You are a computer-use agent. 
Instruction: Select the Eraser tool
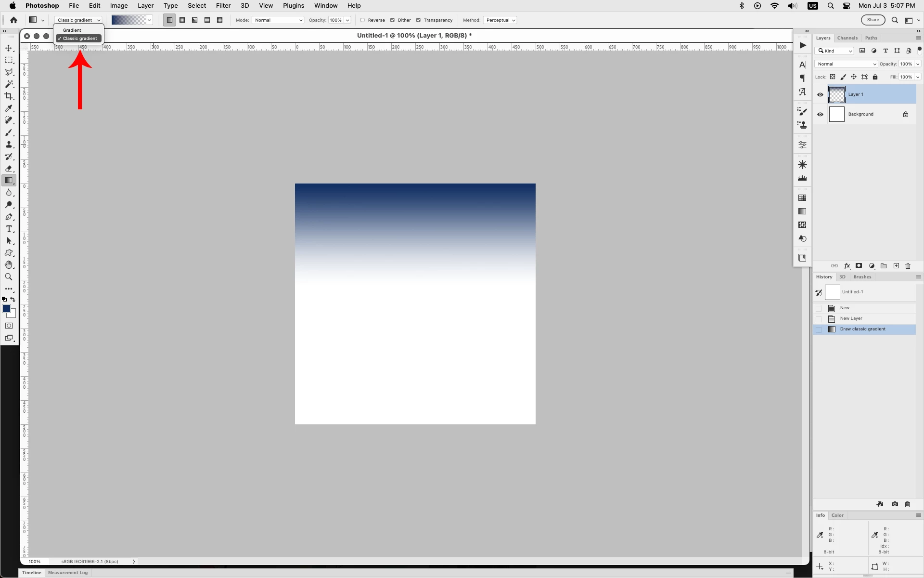9,169
